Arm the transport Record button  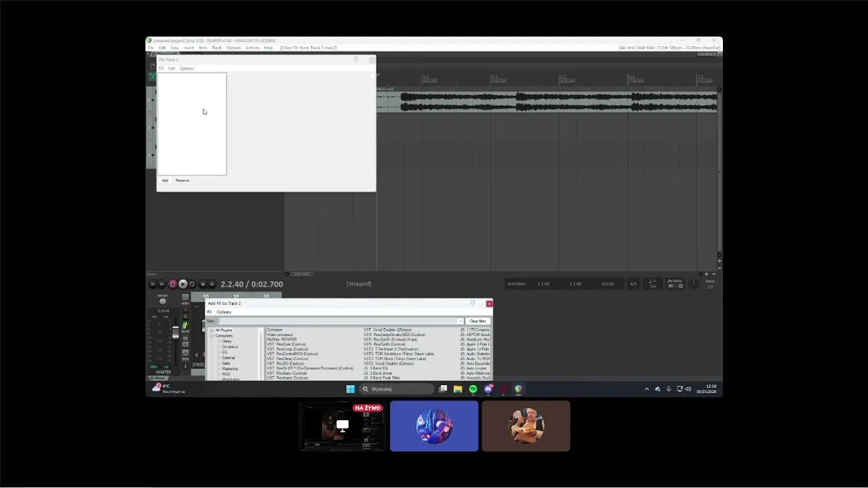click(172, 284)
